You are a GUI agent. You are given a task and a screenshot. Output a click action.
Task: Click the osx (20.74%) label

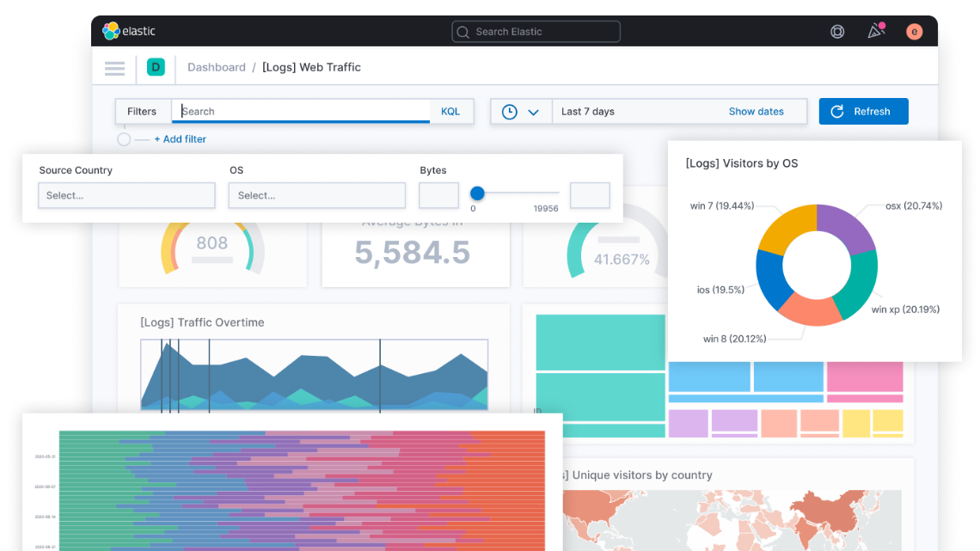click(913, 205)
